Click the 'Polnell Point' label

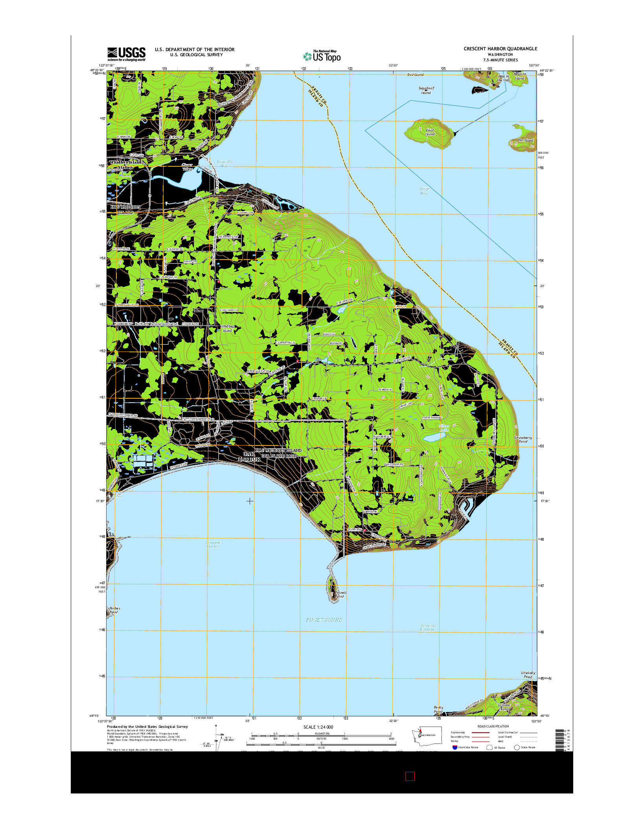coord(340,595)
